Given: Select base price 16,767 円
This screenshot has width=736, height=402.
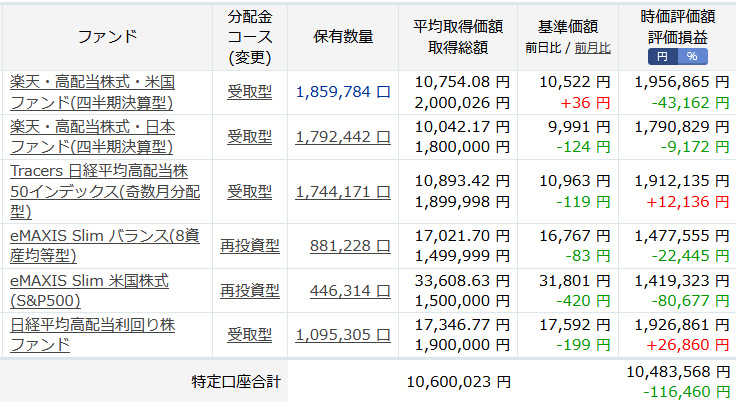Looking at the screenshot, I should (575, 236).
